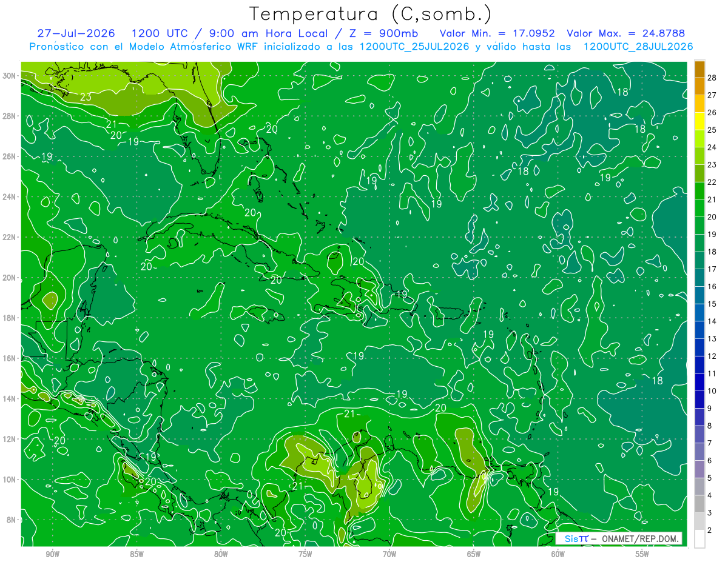Click the initialization time "1200UTC_25JUL2026"
The width and height of the screenshot is (728, 562).
(414, 47)
